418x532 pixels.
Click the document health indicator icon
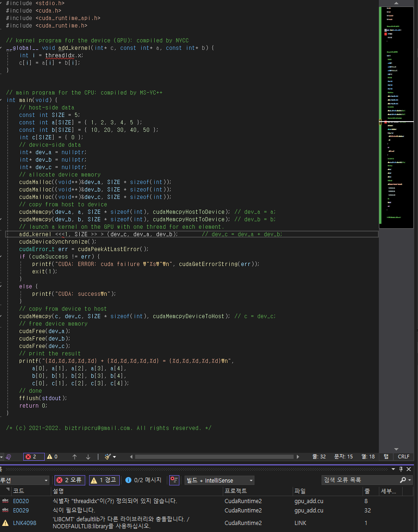[8, 457]
